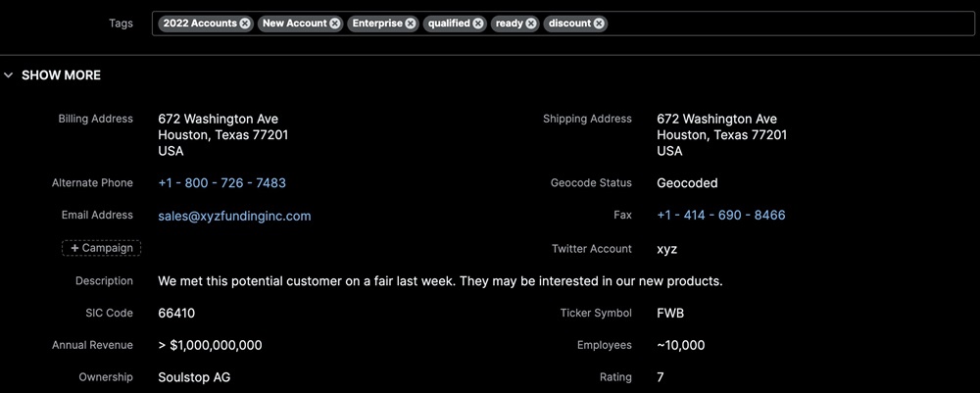This screenshot has width=980, height=393.
Task: Collapse the SHOW MORE section chevron
Action: (x=9, y=75)
